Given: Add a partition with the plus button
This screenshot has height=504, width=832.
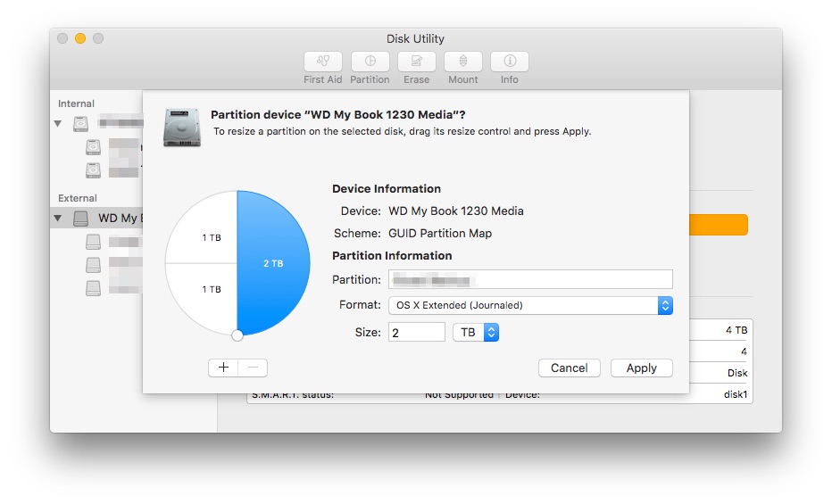Looking at the screenshot, I should coord(223,368).
